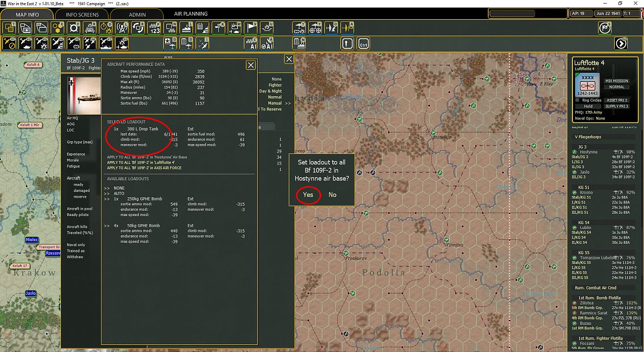Toggle the radio tower map icon (L)
Image resolution: width=644 pixels, height=352 pixels.
click(122, 28)
